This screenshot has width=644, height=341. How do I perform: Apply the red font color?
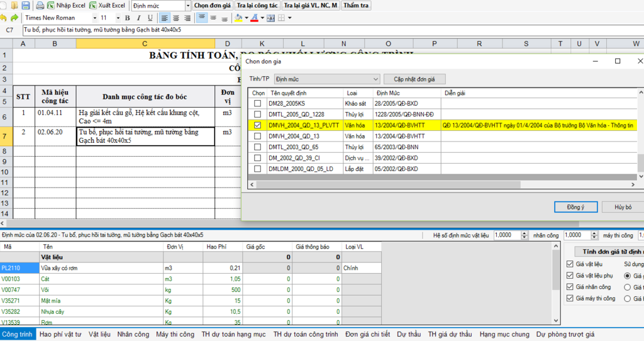254,18
